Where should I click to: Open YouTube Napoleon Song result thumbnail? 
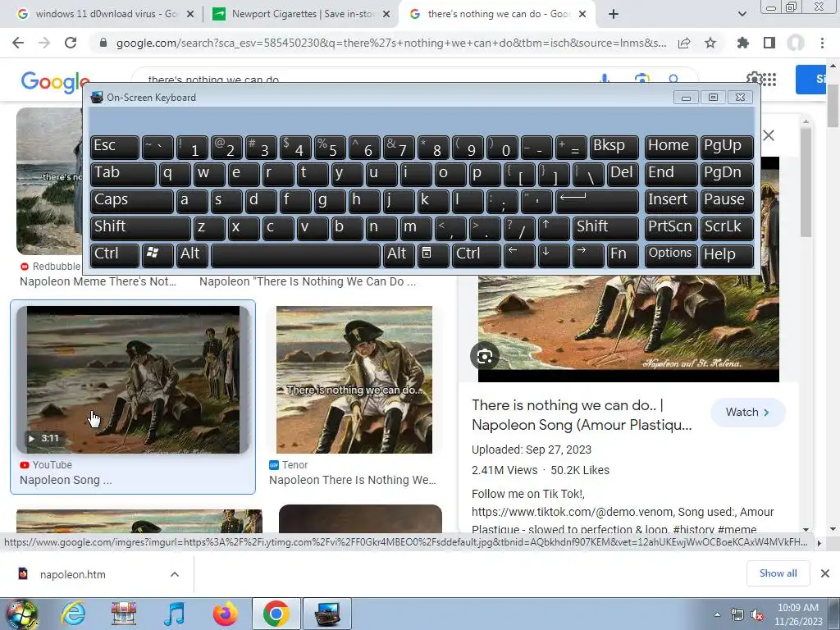pos(133,380)
